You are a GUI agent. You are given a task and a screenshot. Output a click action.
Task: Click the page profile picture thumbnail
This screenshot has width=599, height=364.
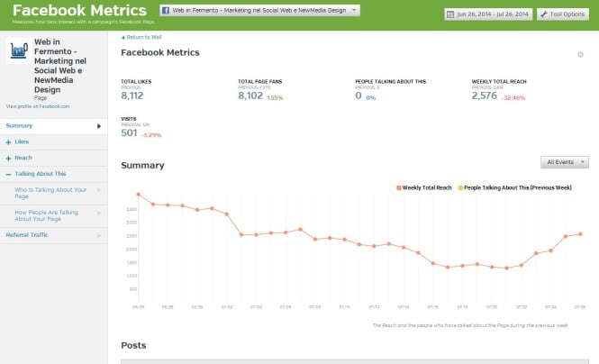[x=18, y=51]
